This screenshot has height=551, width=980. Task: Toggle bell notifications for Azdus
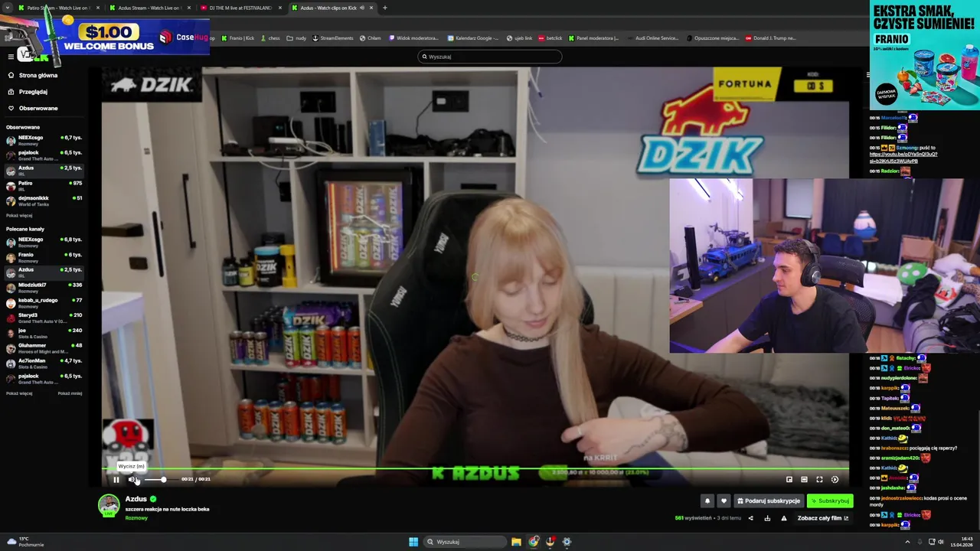707,501
